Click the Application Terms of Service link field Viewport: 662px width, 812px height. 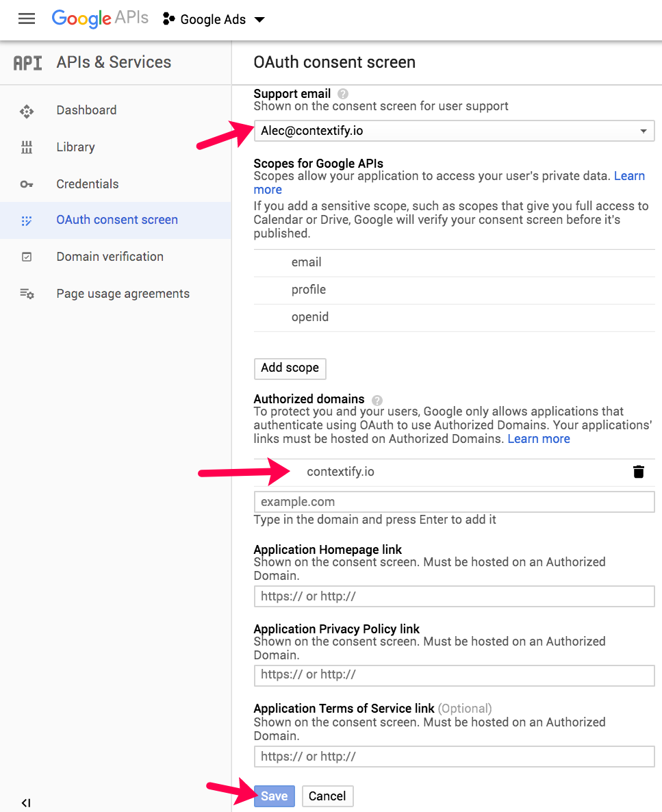pos(455,757)
